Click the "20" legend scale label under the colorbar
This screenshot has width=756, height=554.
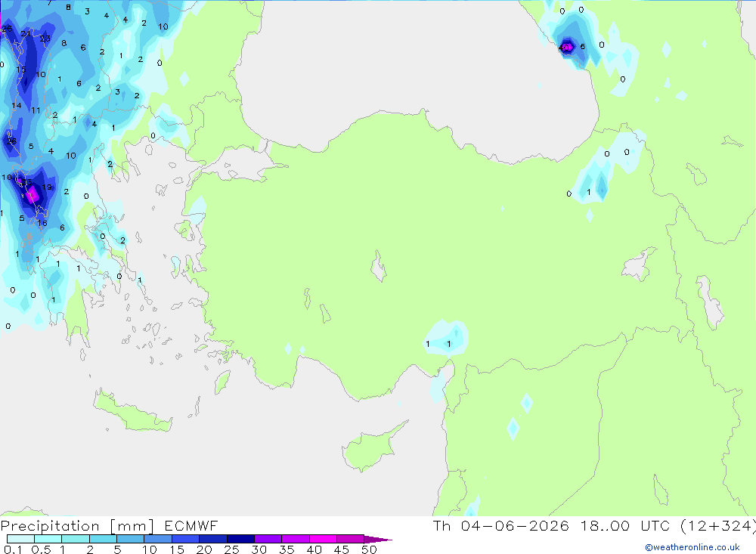coord(204,549)
